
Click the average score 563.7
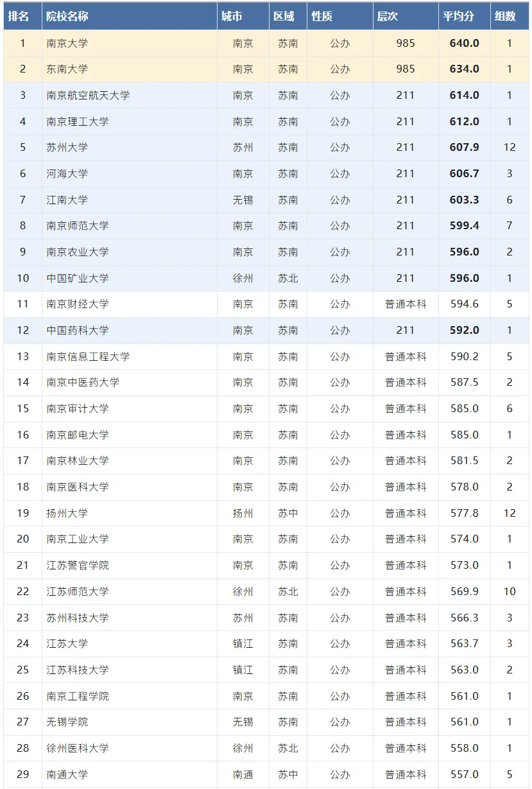coord(465,644)
